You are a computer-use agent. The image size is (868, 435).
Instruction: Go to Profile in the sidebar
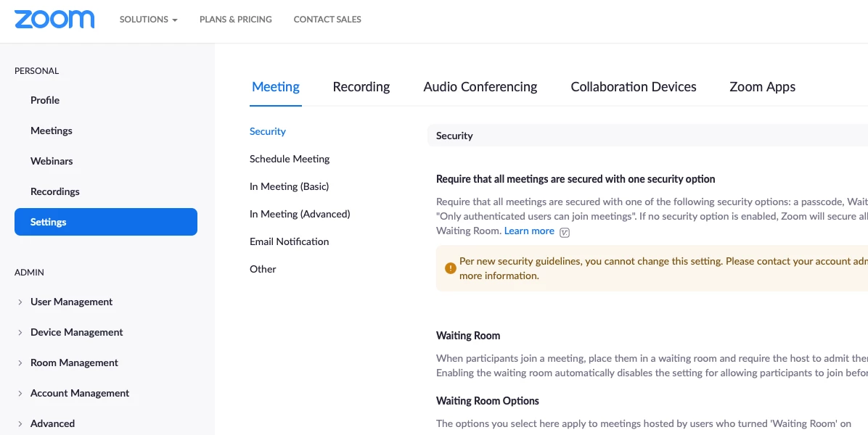[45, 100]
